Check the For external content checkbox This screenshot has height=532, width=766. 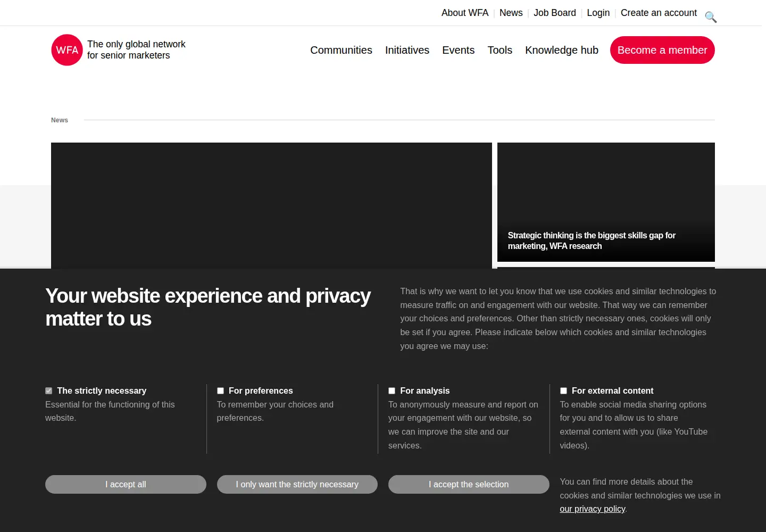coord(563,390)
